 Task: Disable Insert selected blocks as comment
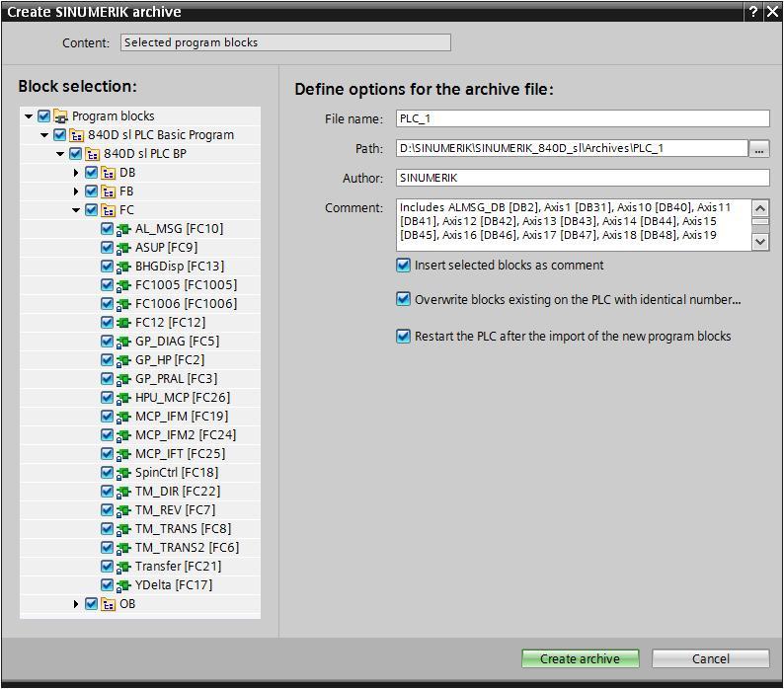click(x=403, y=265)
